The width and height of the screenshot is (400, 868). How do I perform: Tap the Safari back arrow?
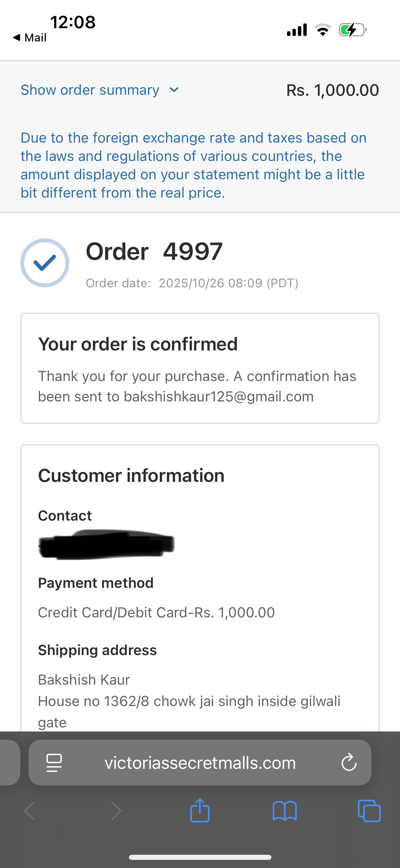(30, 811)
